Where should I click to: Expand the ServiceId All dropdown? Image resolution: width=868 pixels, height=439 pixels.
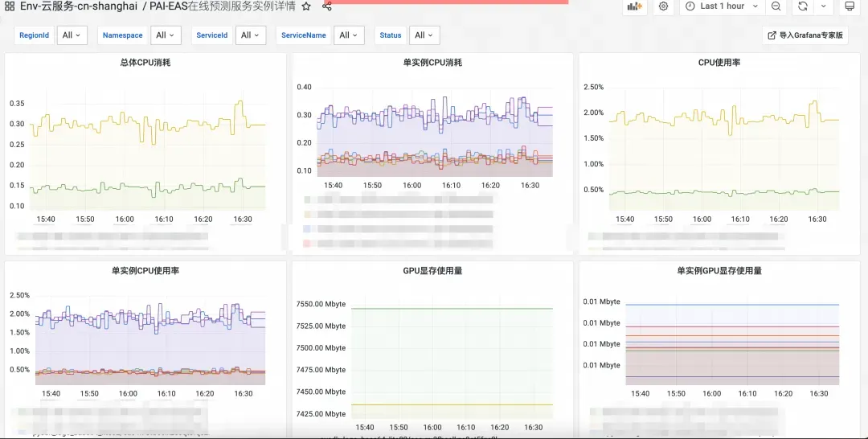click(251, 35)
